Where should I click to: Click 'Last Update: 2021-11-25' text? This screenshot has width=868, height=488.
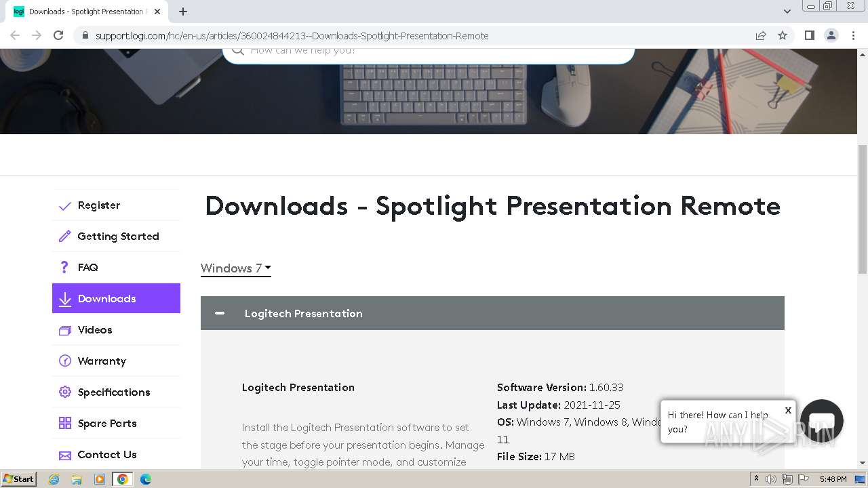(559, 405)
